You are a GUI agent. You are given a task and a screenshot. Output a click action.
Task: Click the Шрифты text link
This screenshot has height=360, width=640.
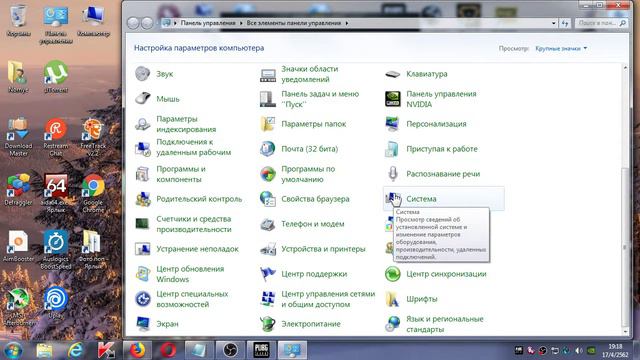coord(422,299)
